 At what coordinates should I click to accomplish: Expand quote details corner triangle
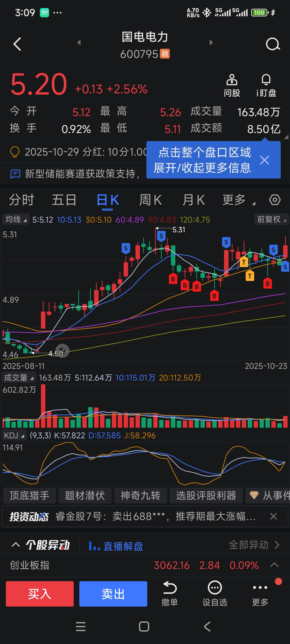coord(287,137)
